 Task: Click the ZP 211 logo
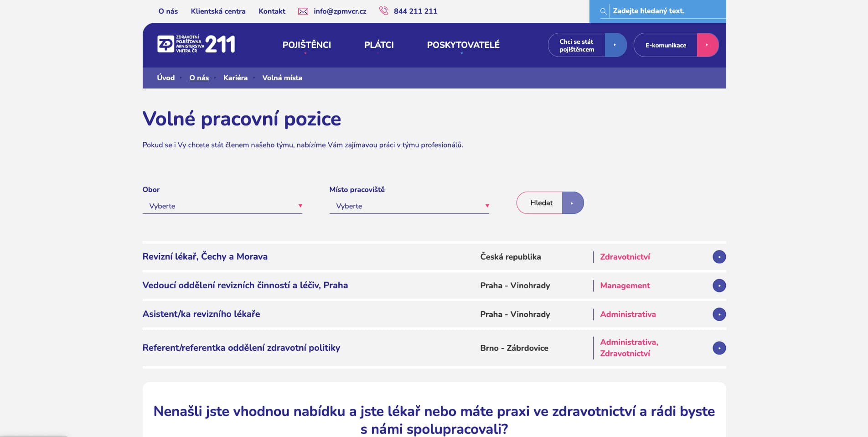coord(196,44)
